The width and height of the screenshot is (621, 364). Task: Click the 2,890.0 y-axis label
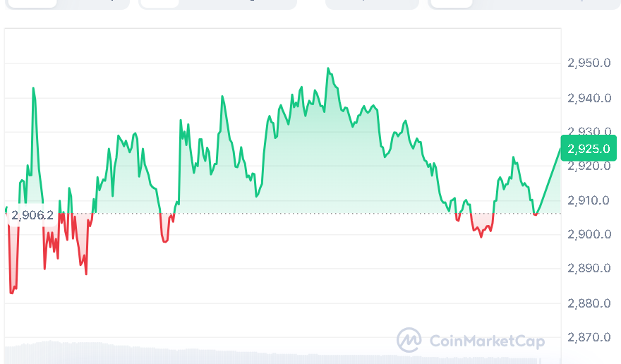pos(589,269)
